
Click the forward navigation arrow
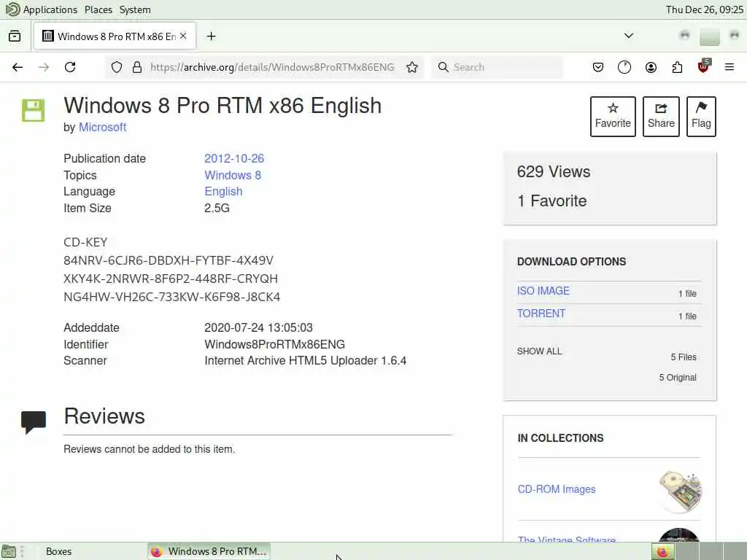point(44,67)
